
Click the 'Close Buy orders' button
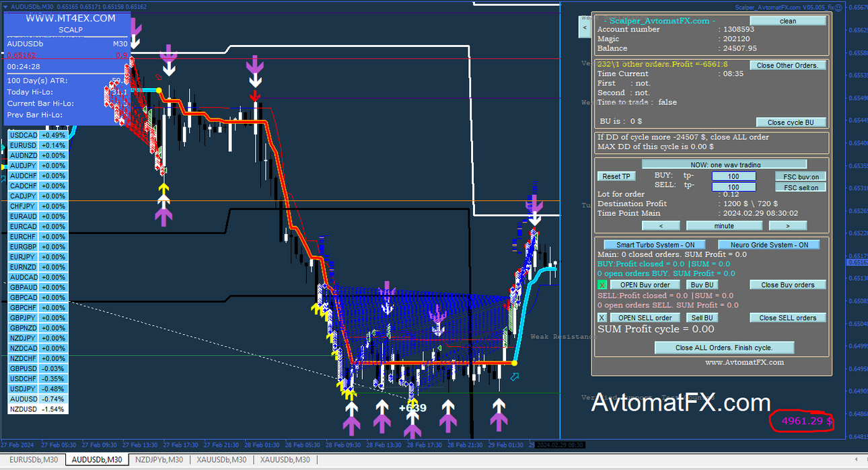(x=788, y=285)
